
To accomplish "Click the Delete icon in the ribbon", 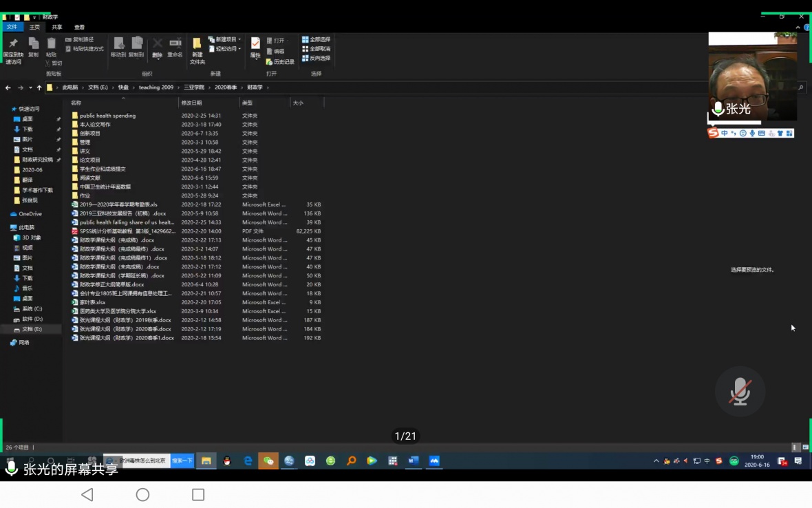I will [158, 47].
